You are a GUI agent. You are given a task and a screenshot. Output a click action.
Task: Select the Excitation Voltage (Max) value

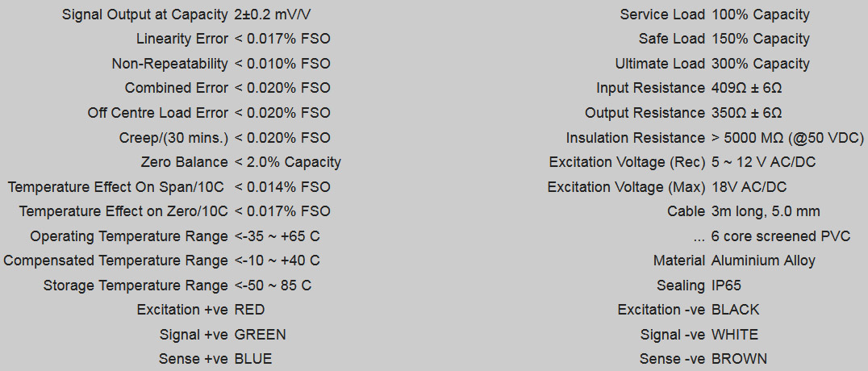(749, 187)
